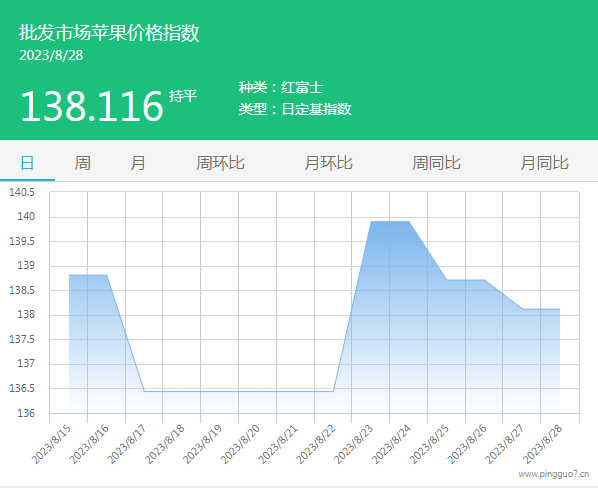Click the 2023/8/15 axis date label
The height and width of the screenshot is (488, 598).
[51, 445]
